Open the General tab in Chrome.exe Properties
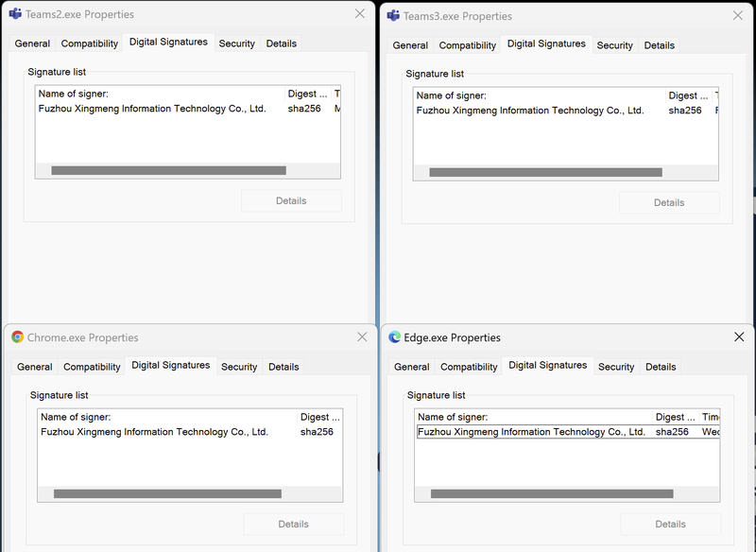This screenshot has height=552, width=756. [x=34, y=367]
